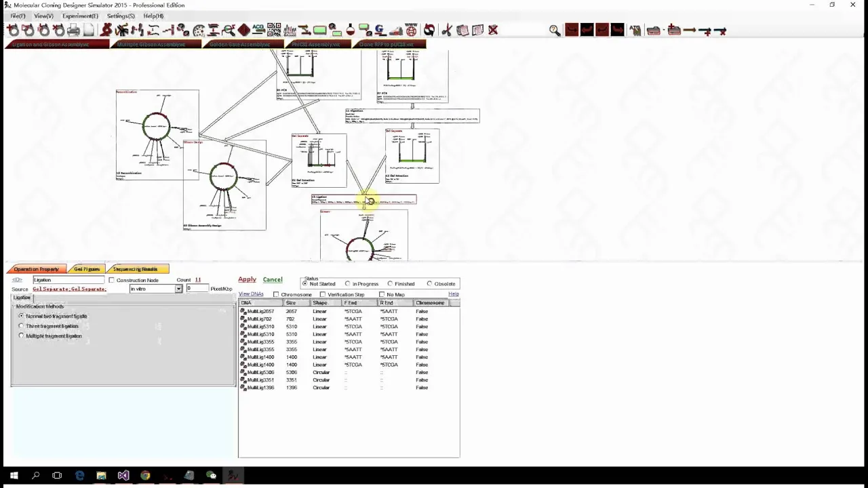868x488 pixels.
Task: Choose Three fragment ligation method
Action: pos(21,326)
